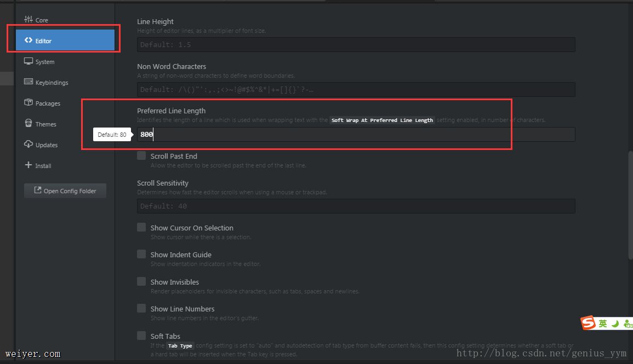Screen dimensions: 633x364
Task: Click the Scroll Sensitivity input field
Action: pos(356,206)
